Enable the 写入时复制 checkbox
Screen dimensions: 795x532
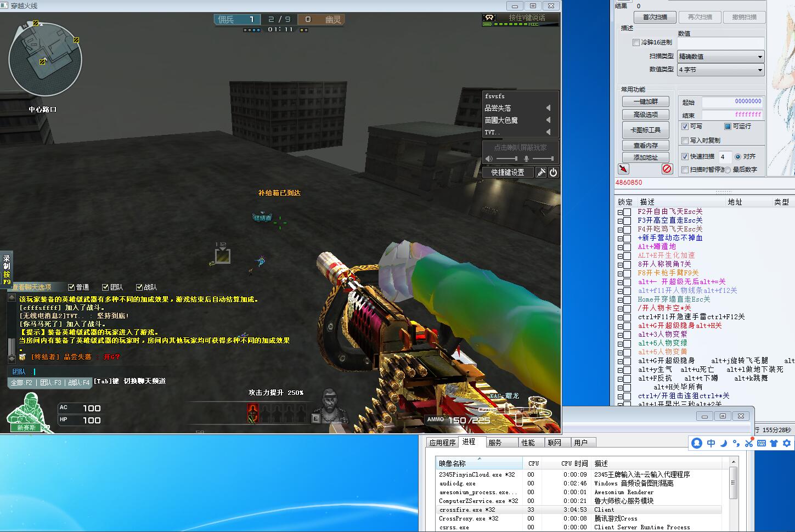(x=685, y=140)
